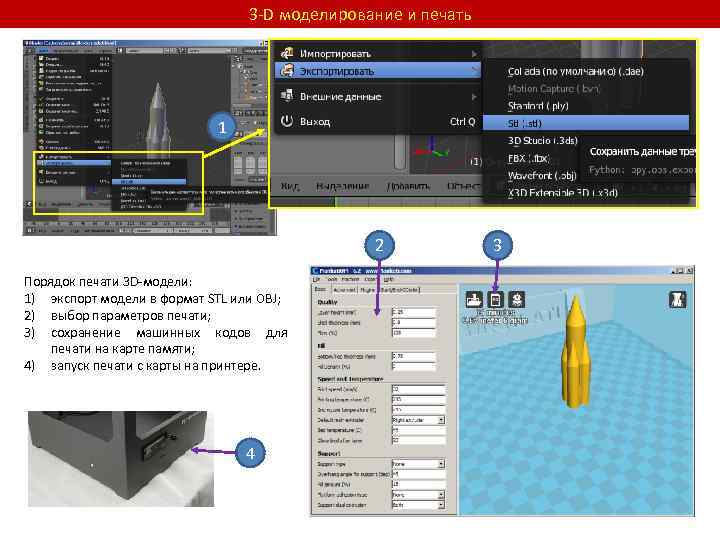Click the Внешние данные menu icon
The height and width of the screenshot is (540, 720).
tap(287, 96)
